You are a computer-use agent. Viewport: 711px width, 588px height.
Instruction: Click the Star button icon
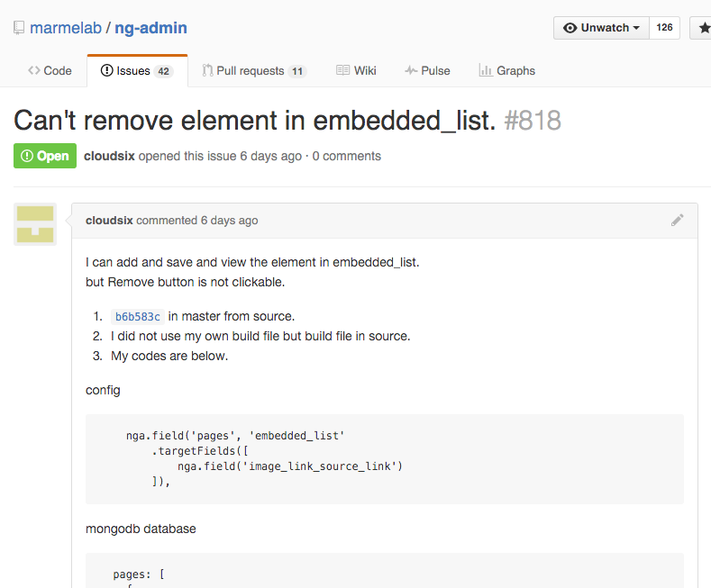tap(704, 28)
